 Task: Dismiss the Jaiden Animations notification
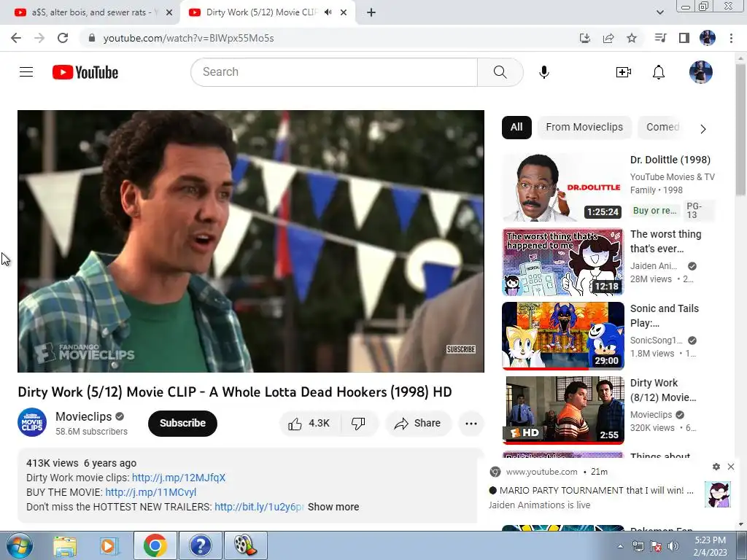click(x=731, y=467)
